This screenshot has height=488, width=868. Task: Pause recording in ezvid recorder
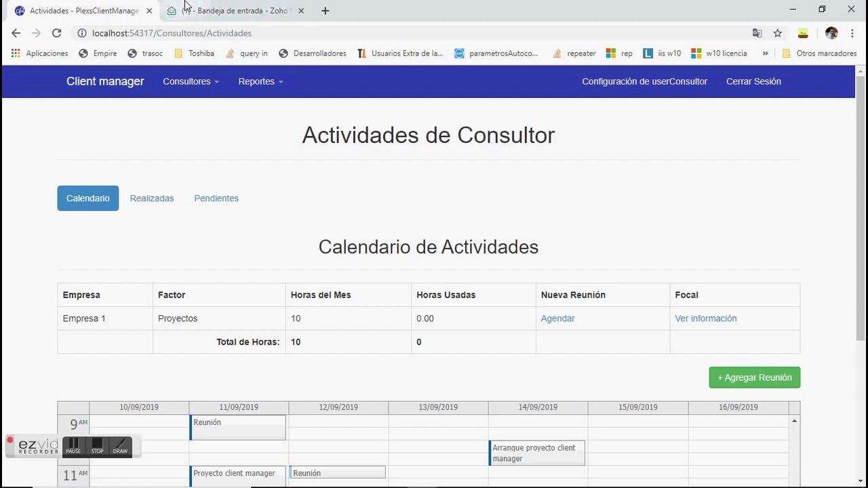click(x=73, y=447)
